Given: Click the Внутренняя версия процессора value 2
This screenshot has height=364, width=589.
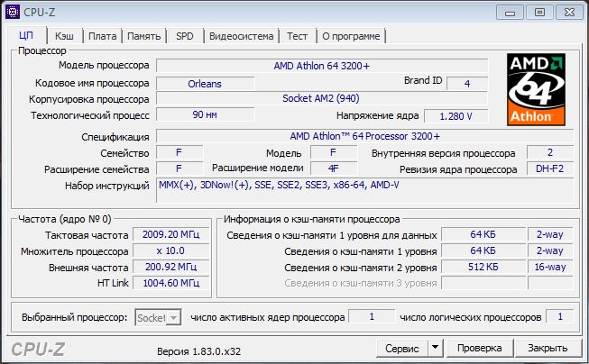Looking at the screenshot, I should point(550,152).
